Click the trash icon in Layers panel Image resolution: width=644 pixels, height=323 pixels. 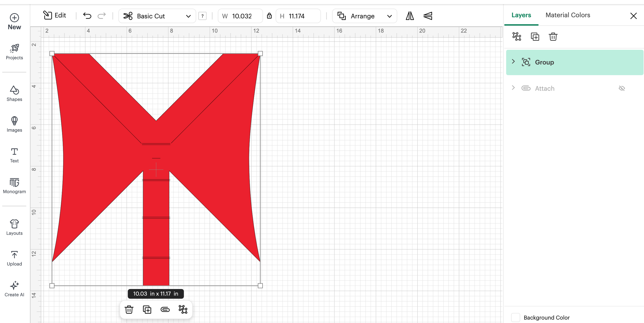click(x=553, y=37)
